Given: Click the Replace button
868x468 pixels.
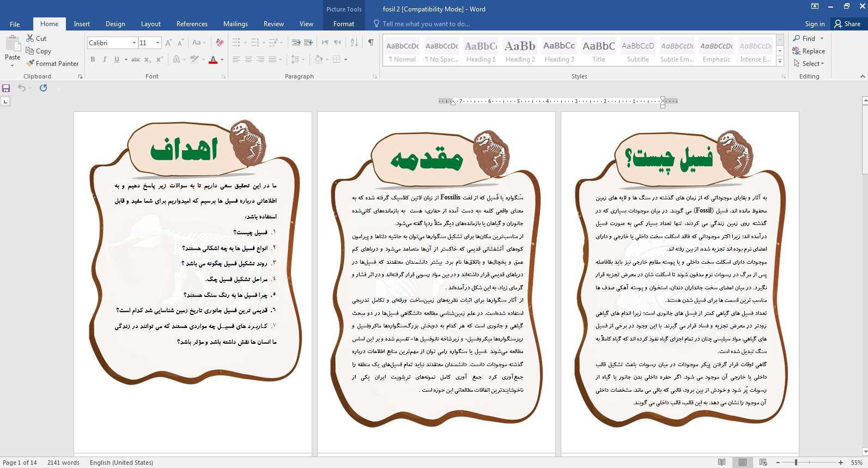Looking at the screenshot, I should point(809,51).
